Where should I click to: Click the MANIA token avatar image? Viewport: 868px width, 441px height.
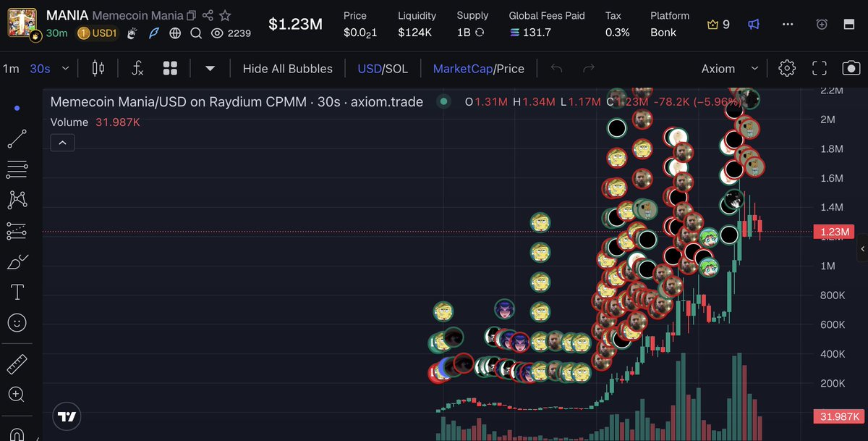[x=22, y=21]
